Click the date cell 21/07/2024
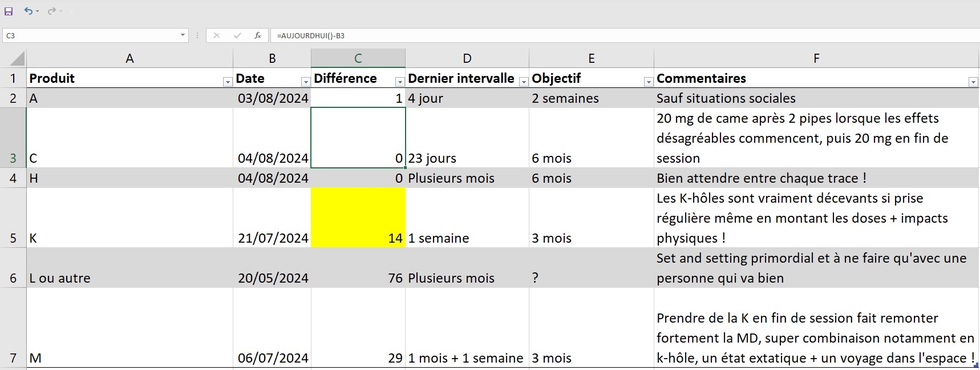 point(272,218)
